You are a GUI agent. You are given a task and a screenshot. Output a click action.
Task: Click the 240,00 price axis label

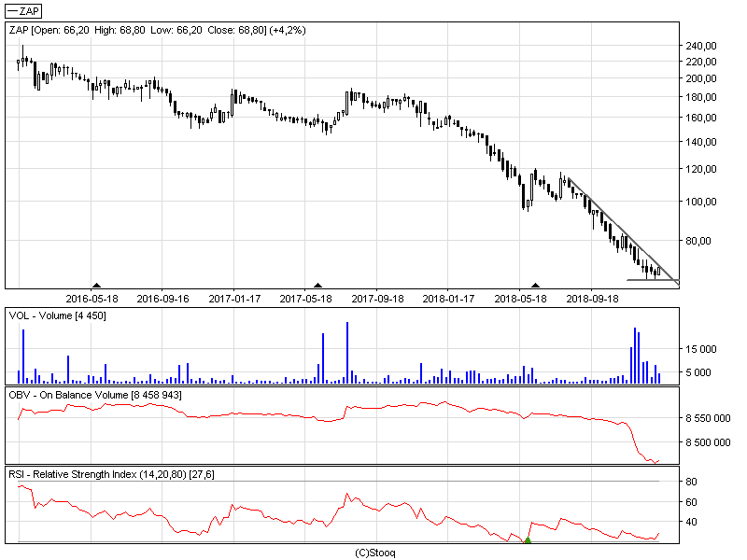702,46
